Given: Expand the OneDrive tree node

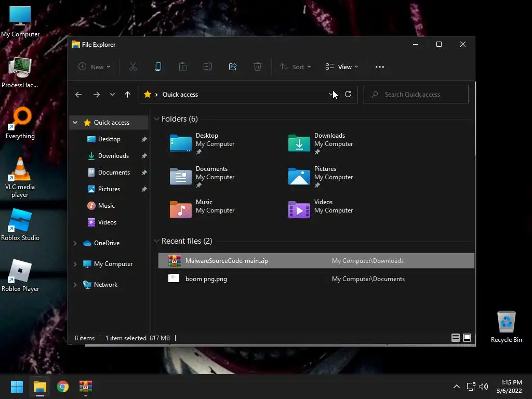Looking at the screenshot, I should tap(75, 243).
